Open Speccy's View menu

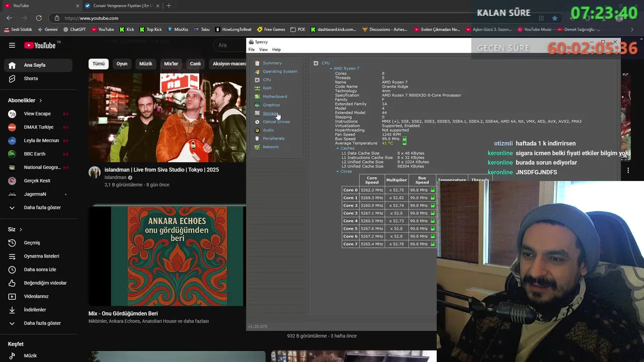pos(263,50)
